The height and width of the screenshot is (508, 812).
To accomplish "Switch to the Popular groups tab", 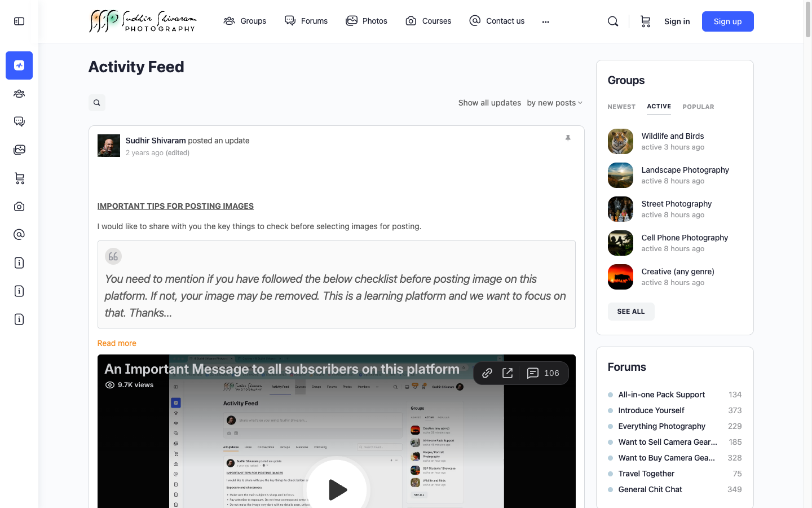I will coord(698,107).
